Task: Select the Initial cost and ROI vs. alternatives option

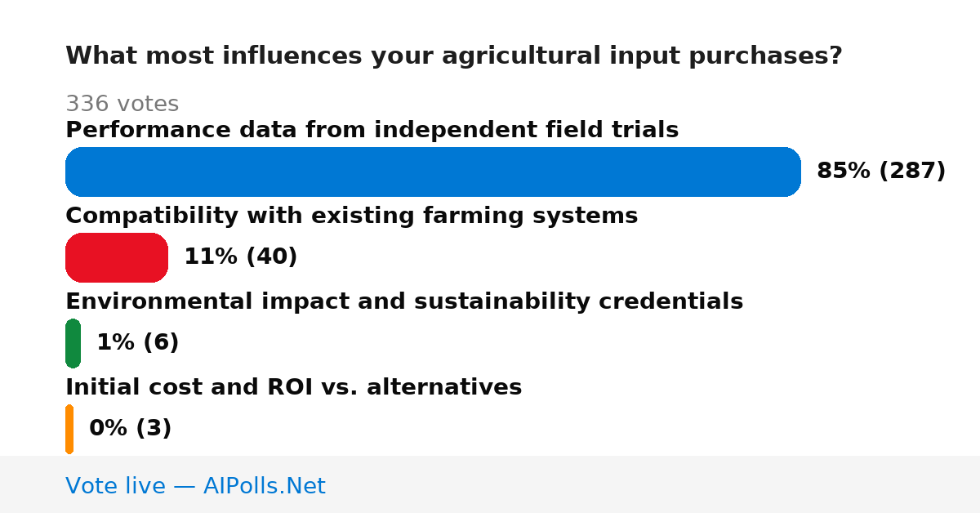Action: [x=293, y=387]
